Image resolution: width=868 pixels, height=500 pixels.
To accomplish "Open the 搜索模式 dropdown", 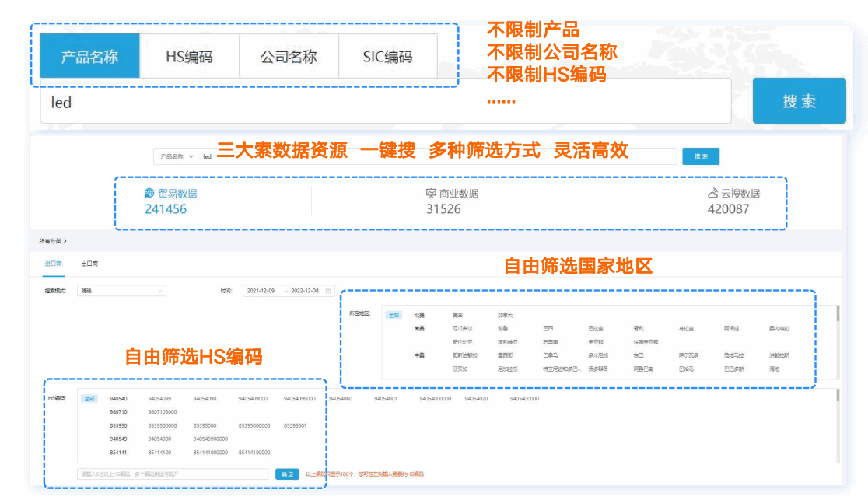I will (121, 291).
